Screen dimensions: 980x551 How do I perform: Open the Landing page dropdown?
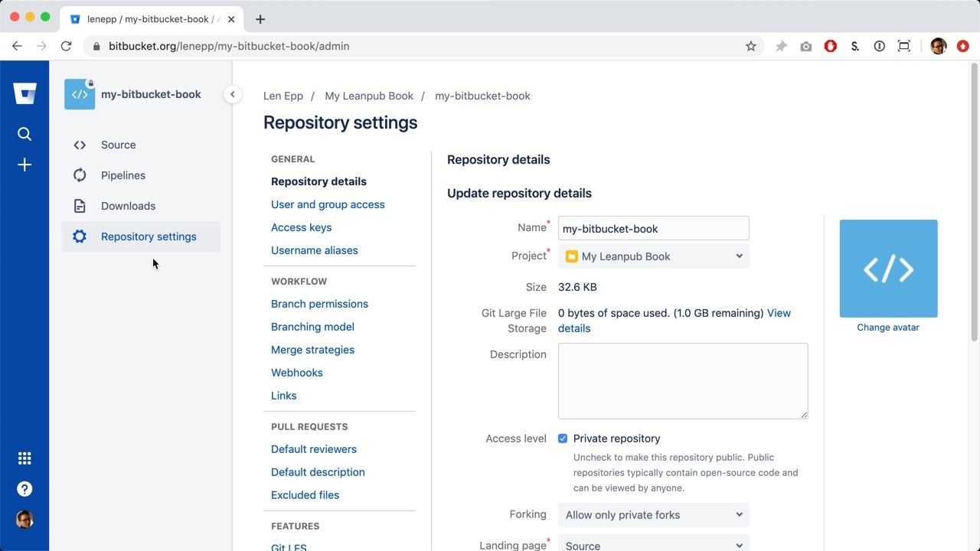(653, 545)
